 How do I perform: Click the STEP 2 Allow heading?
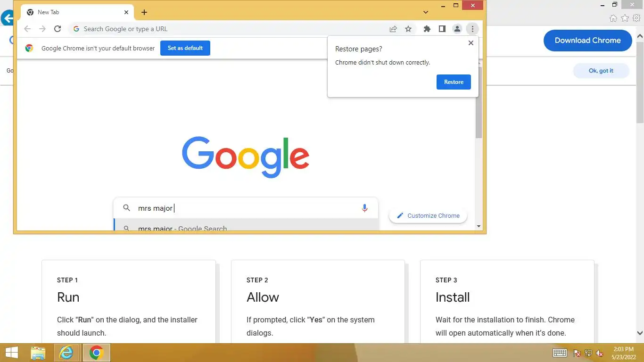tap(263, 297)
